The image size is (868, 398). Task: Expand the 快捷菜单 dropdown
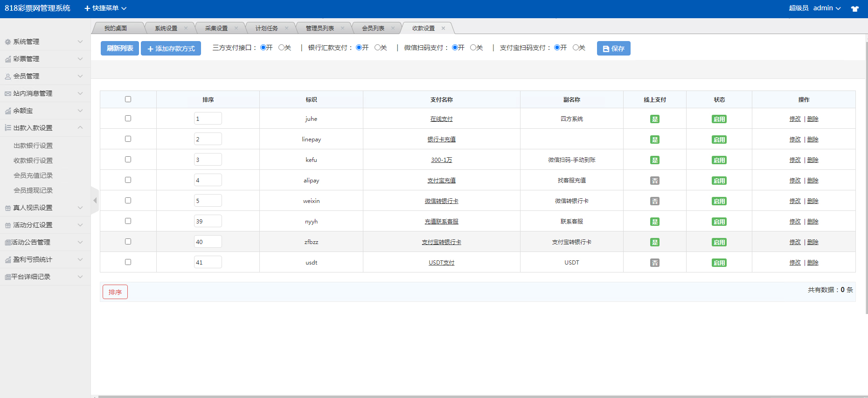[x=105, y=8]
